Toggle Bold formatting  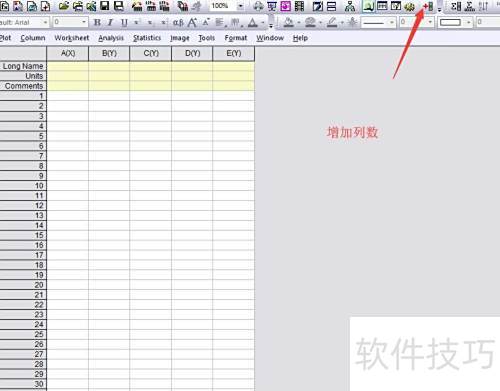(x=97, y=22)
